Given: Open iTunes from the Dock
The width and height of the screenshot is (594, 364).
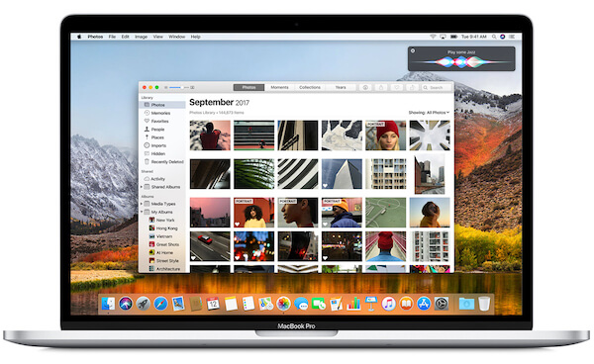Looking at the screenshot, I should point(389,304).
